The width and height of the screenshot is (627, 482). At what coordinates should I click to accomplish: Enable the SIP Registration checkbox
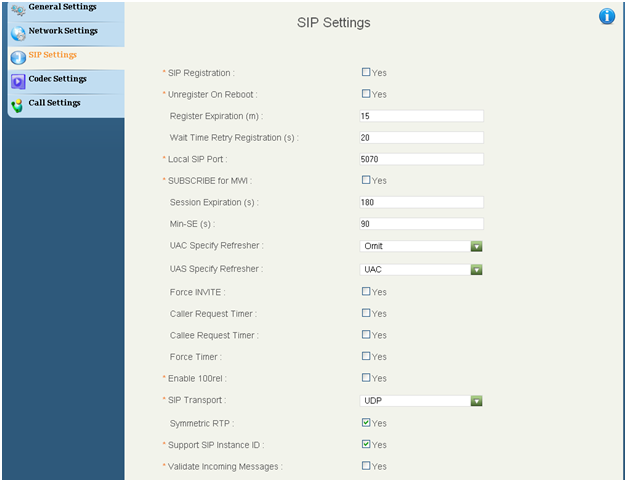click(365, 72)
